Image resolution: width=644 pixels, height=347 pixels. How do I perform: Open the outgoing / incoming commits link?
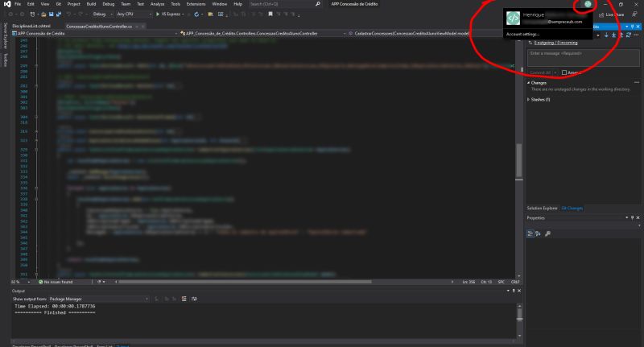click(x=555, y=43)
